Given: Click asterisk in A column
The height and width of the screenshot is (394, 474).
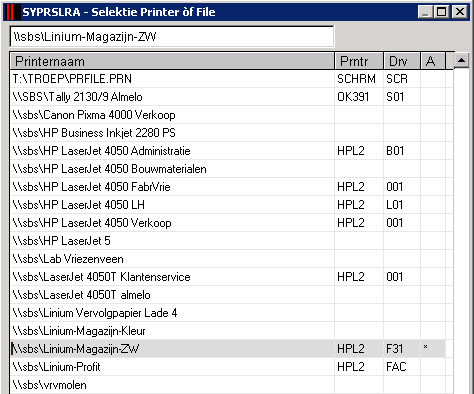Looking at the screenshot, I should 426,347.
